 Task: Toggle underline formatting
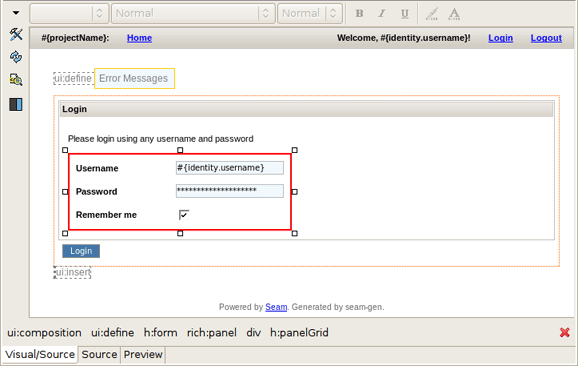405,14
